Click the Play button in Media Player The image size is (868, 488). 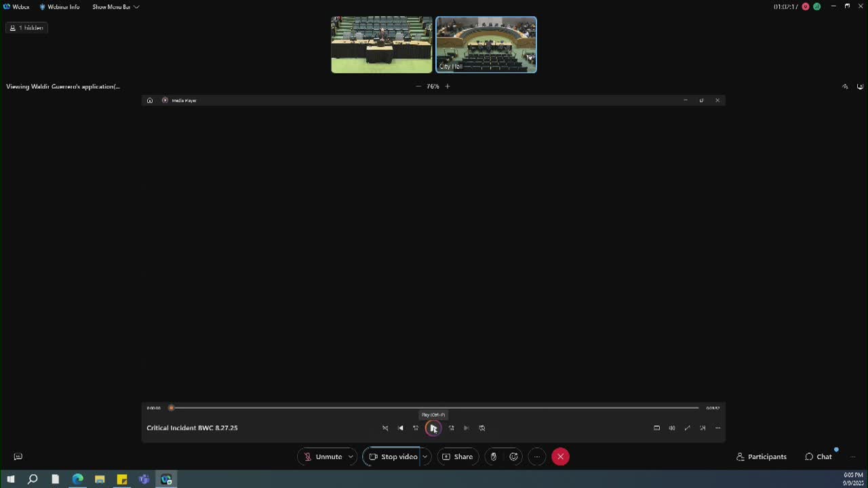pyautogui.click(x=433, y=428)
